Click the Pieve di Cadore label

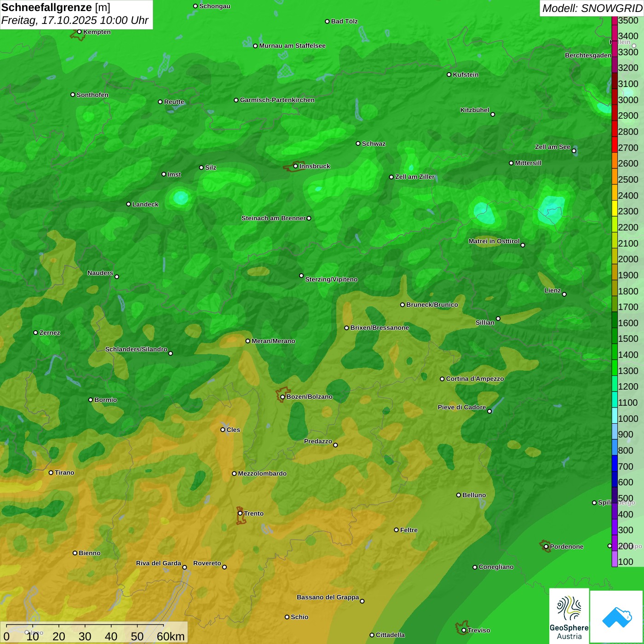pyautogui.click(x=462, y=407)
